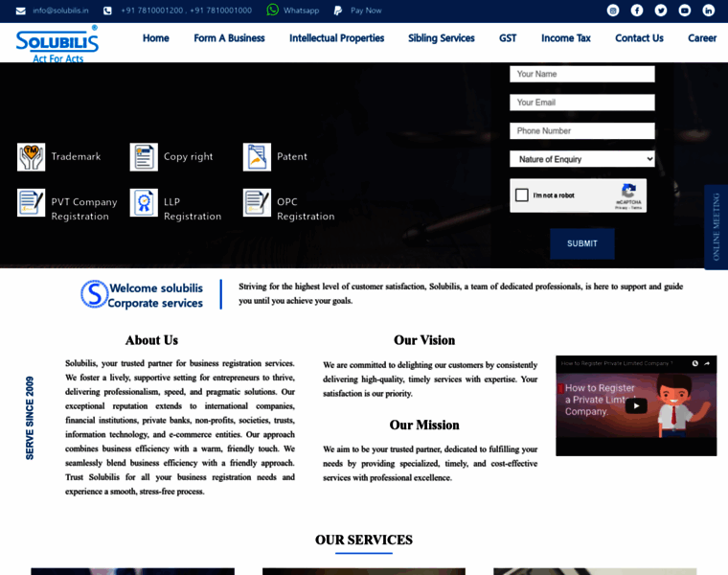The height and width of the screenshot is (575, 728).
Task: Open the Instagram social icon
Action: click(x=613, y=11)
